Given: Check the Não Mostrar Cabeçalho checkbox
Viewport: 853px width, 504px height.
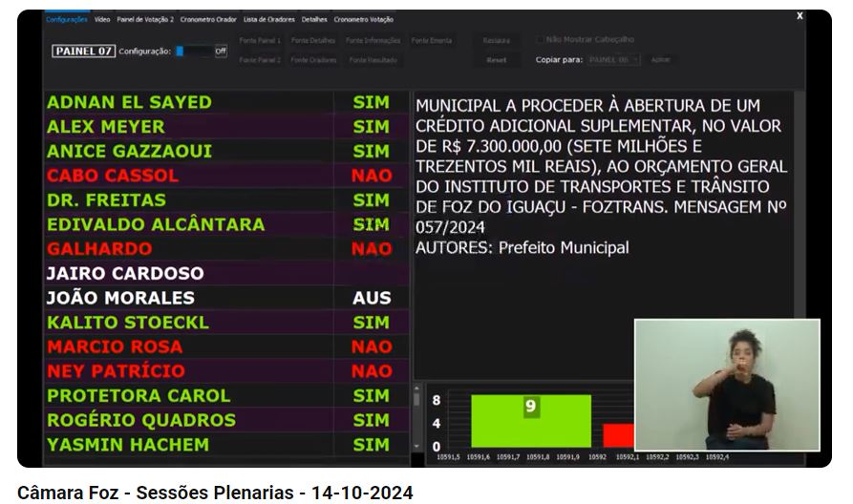Looking at the screenshot, I should click(x=541, y=40).
